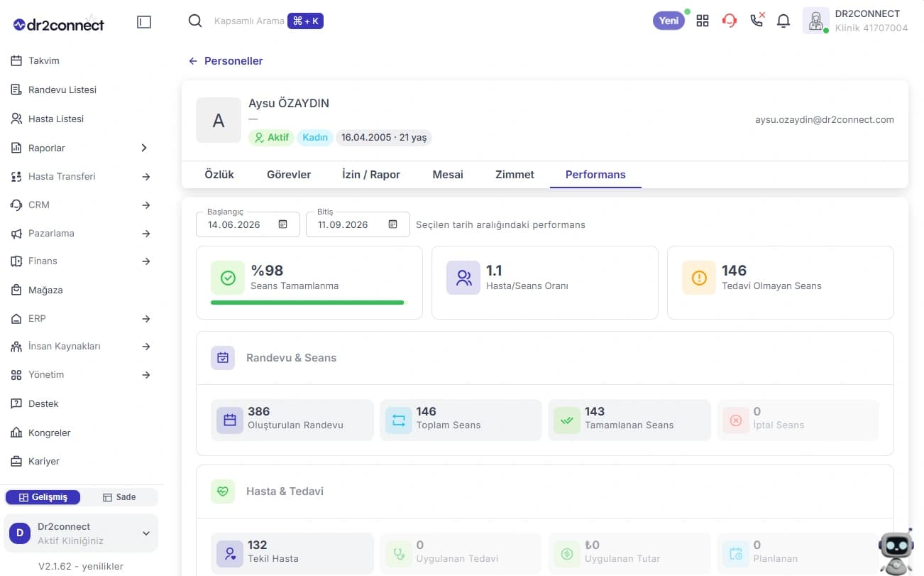This screenshot has height=576, width=924.
Task: Click the Oluşturulan Randevu calendar icon
Action: (x=230, y=420)
